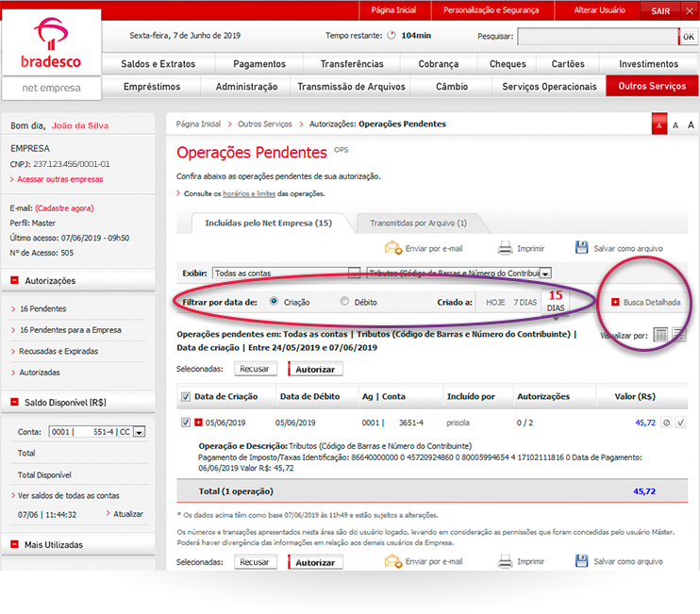Switch to the table grid view icon
The width and height of the screenshot is (700, 614).
point(661,334)
